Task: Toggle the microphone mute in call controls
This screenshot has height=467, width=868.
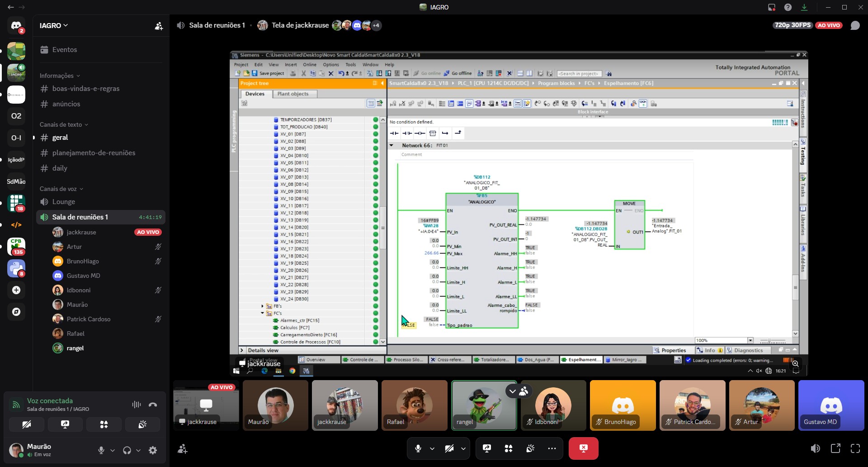Action: [418, 448]
